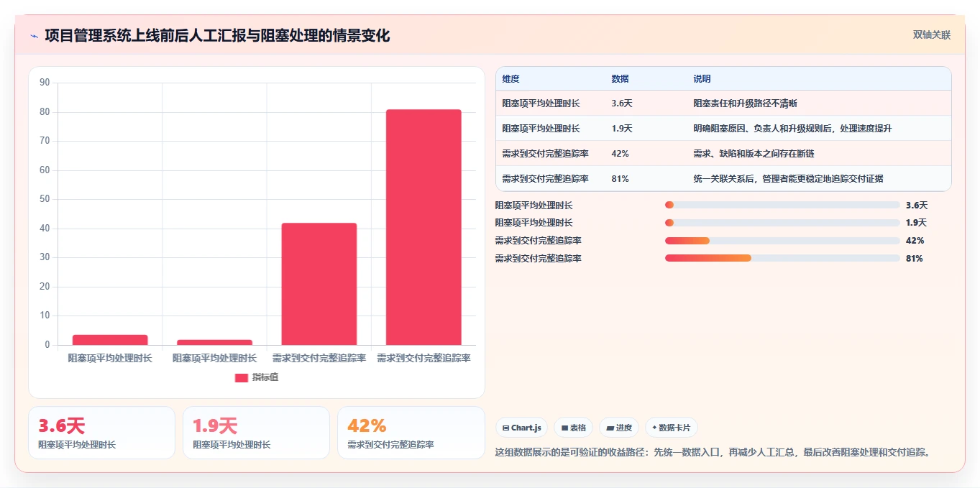
Task: Click the x-axis label under the tallest bar
Action: click(x=423, y=358)
